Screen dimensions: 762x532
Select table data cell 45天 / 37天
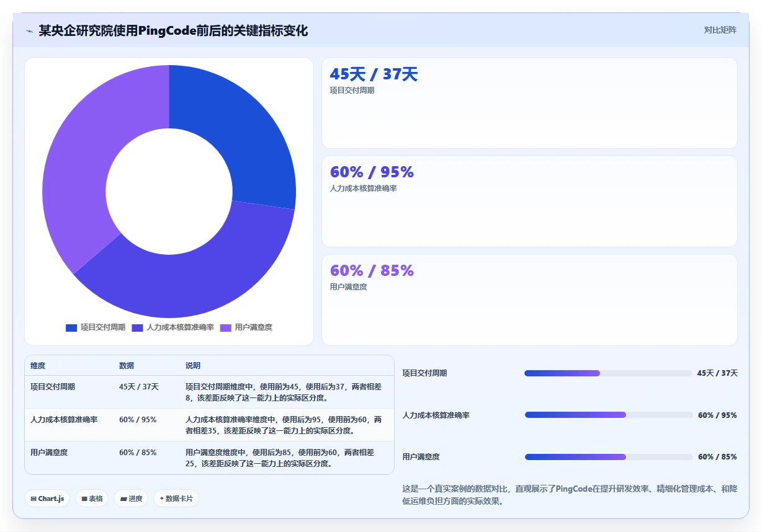[139, 386]
